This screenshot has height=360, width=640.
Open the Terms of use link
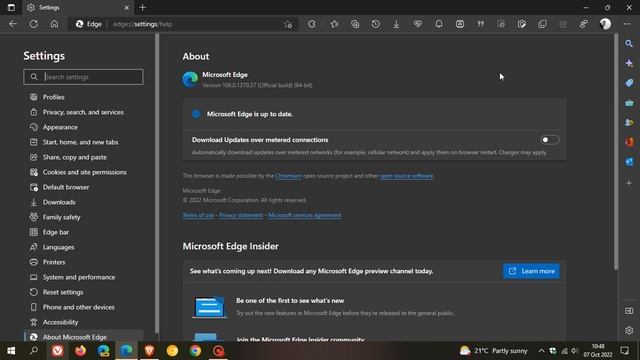point(198,215)
